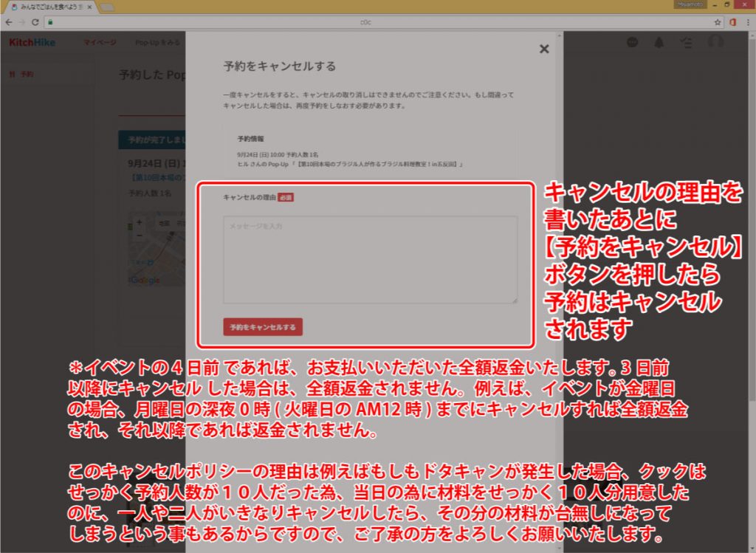Reload the page with the refresh icon

click(x=35, y=22)
